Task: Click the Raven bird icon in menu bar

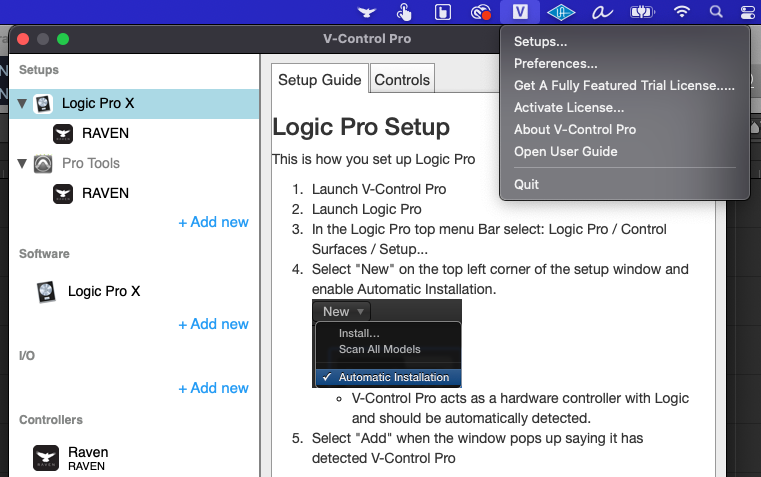Action: (366, 12)
